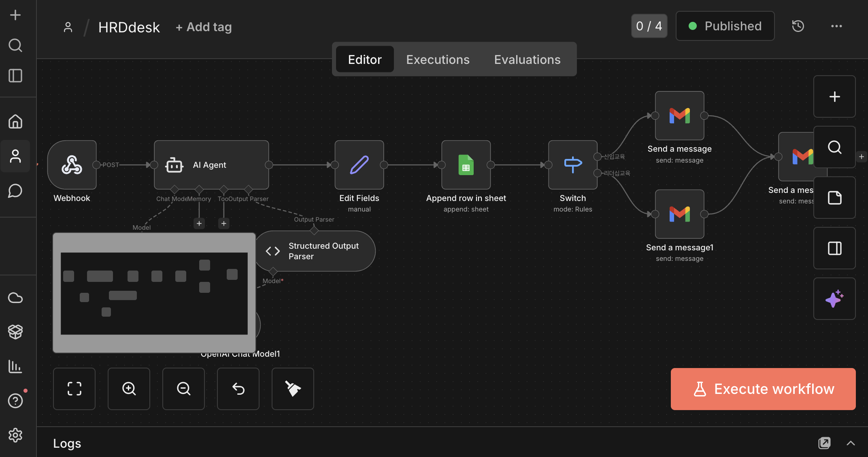
Task: Click the Execute workflow button
Action: 763,389
